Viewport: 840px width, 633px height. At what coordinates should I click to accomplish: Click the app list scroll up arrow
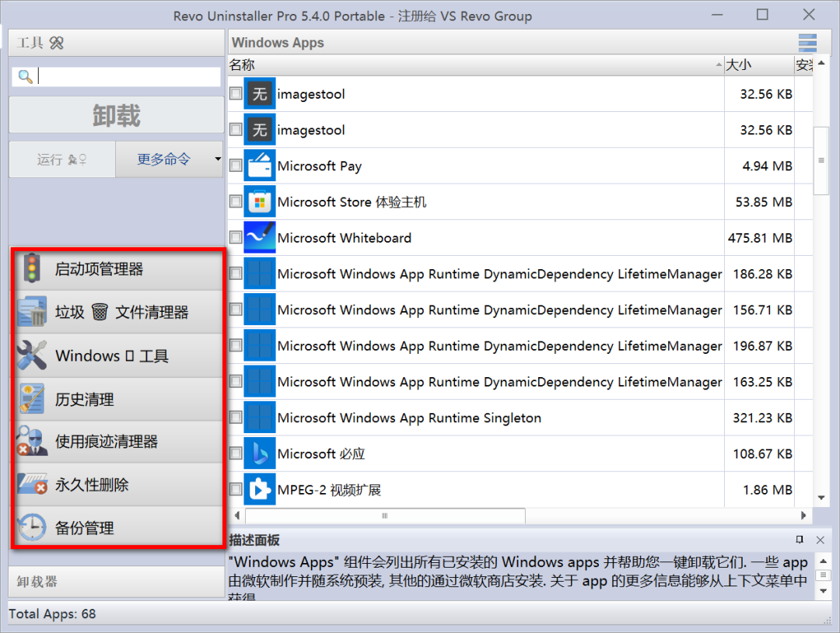821,63
